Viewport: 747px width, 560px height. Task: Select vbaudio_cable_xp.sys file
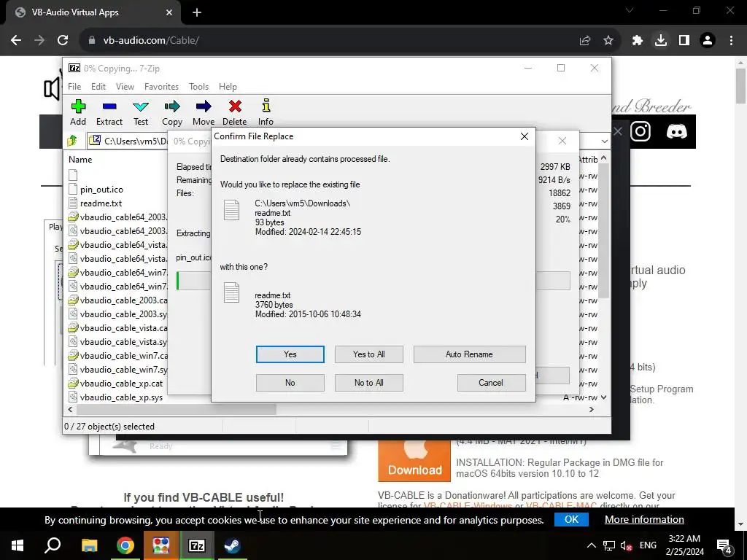121,397
